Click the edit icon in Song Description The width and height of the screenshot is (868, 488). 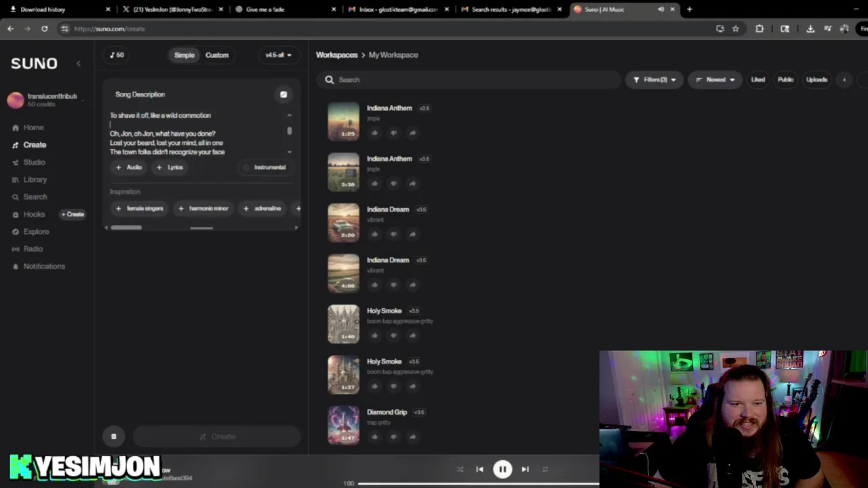coord(283,94)
